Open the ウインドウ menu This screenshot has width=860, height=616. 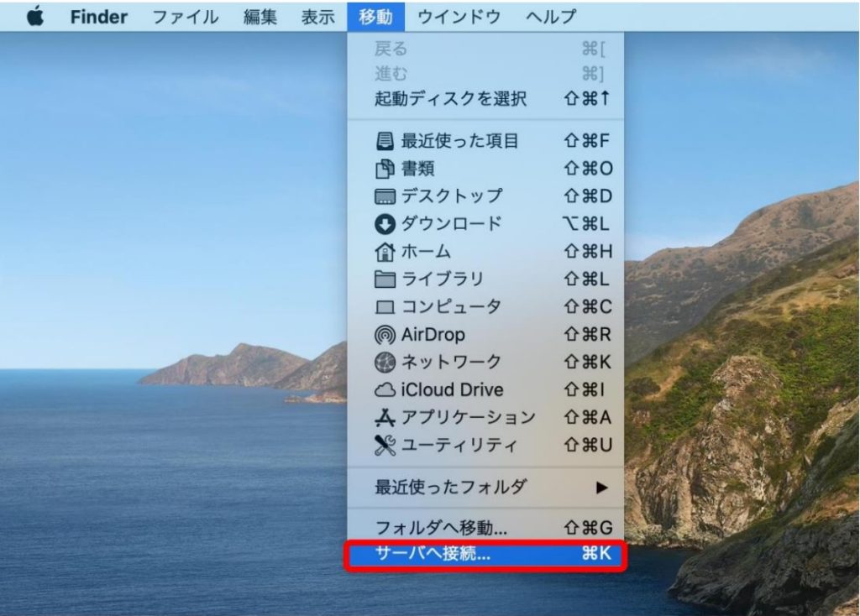click(x=459, y=17)
